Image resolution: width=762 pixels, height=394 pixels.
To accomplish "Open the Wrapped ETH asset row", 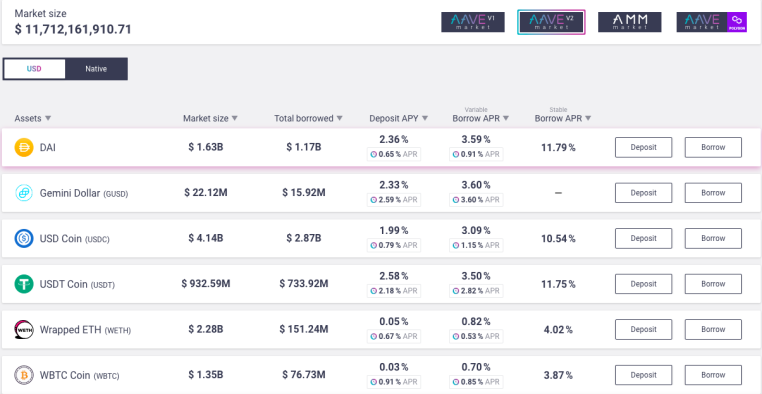I will 381,330.
